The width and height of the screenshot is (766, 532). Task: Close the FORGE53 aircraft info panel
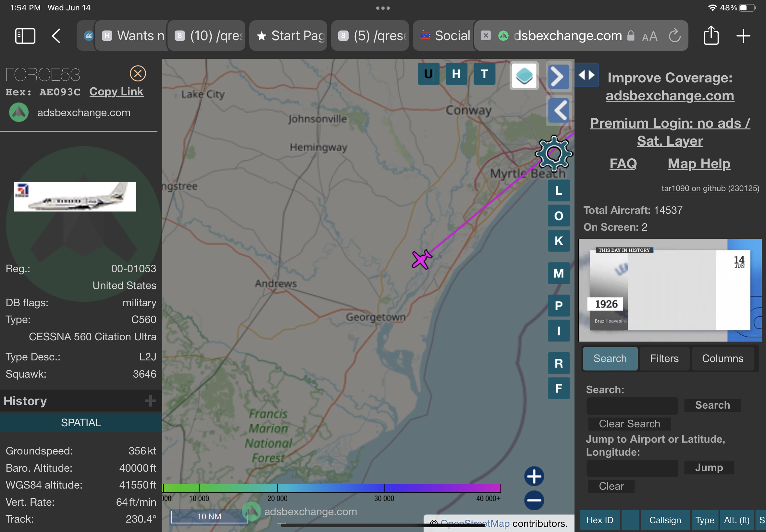[138, 74]
